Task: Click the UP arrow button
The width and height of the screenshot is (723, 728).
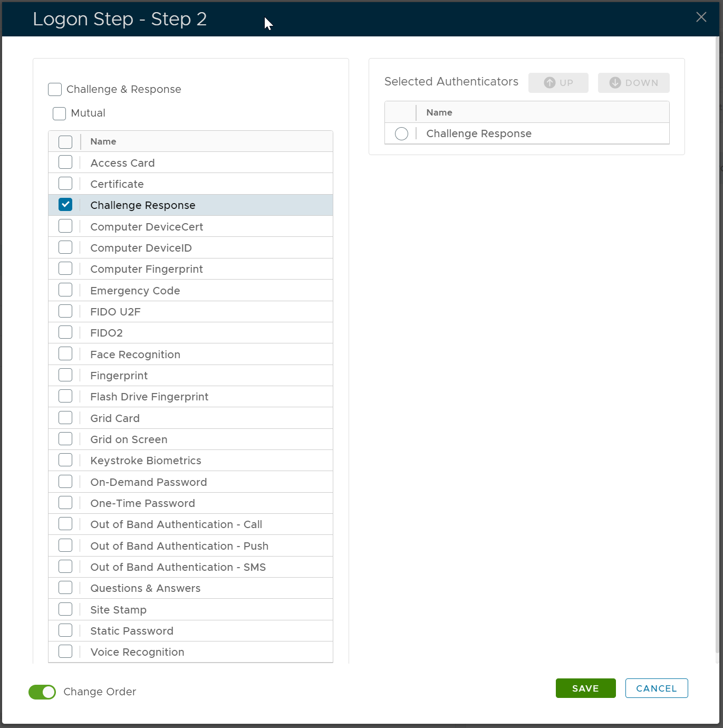Action: [558, 83]
